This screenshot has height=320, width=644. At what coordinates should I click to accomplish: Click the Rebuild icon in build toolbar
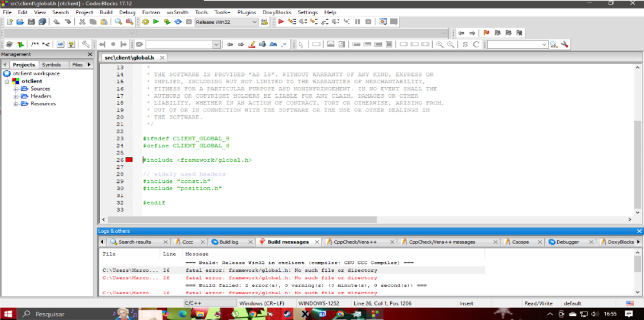[x=178, y=22]
